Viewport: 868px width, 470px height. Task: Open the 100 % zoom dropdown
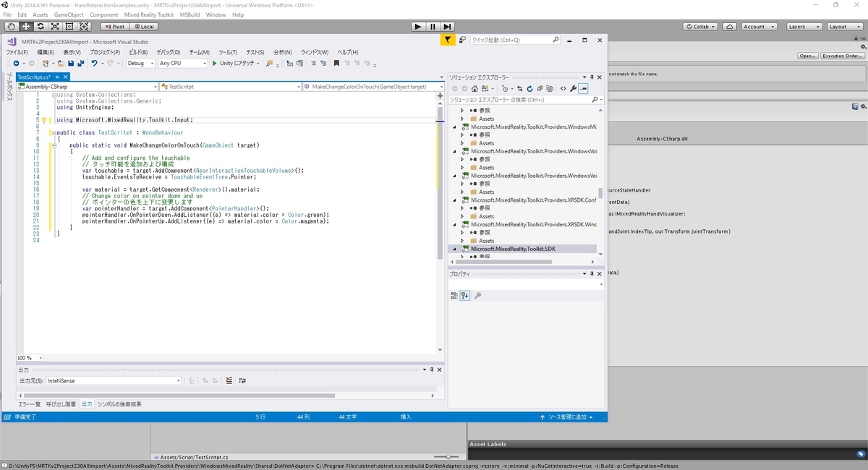(x=30, y=358)
